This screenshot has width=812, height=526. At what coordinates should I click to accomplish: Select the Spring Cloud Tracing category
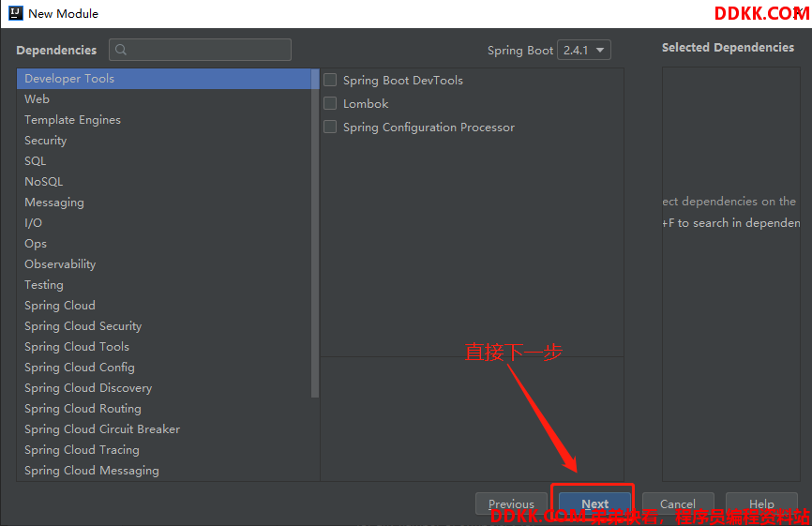tap(164, 450)
